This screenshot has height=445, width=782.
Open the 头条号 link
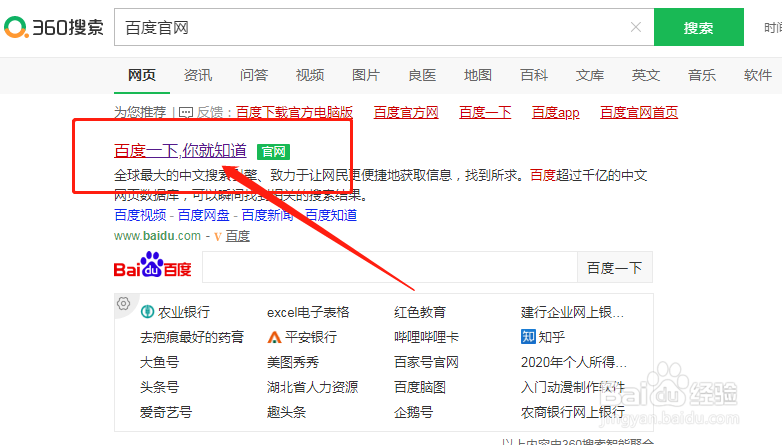click(159, 387)
